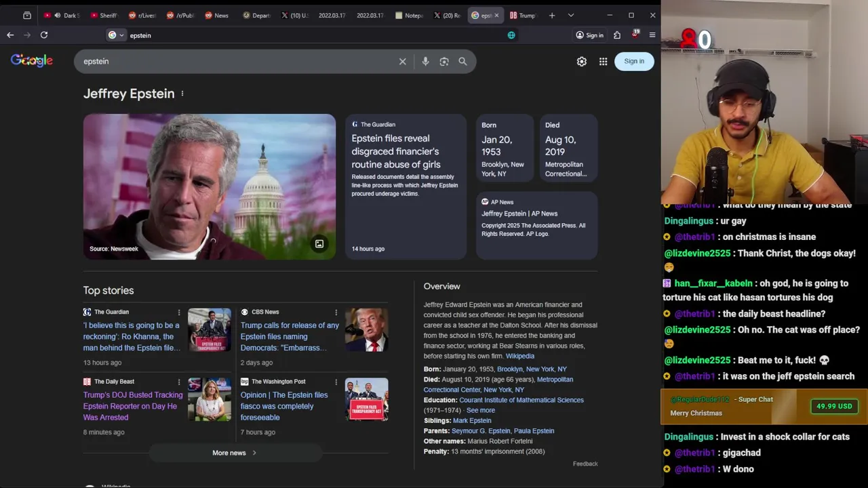Screen dimensions: 868x488
Task: Open CBS News Trump calls for release story
Action: [290, 336]
